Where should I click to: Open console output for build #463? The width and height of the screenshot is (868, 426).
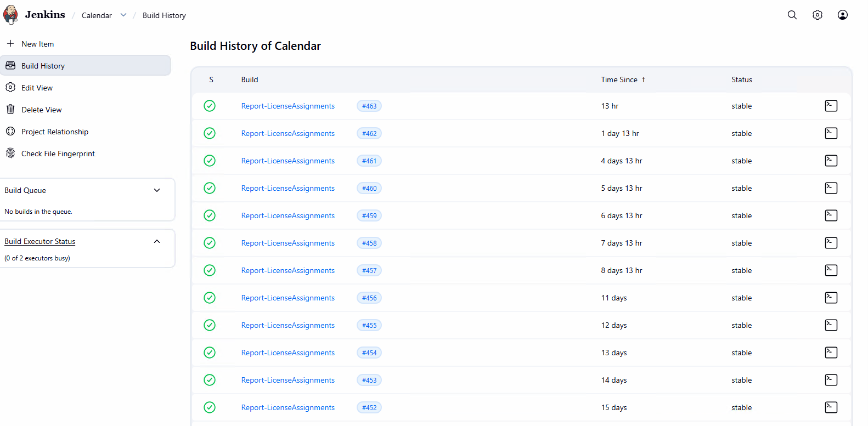pyautogui.click(x=831, y=106)
